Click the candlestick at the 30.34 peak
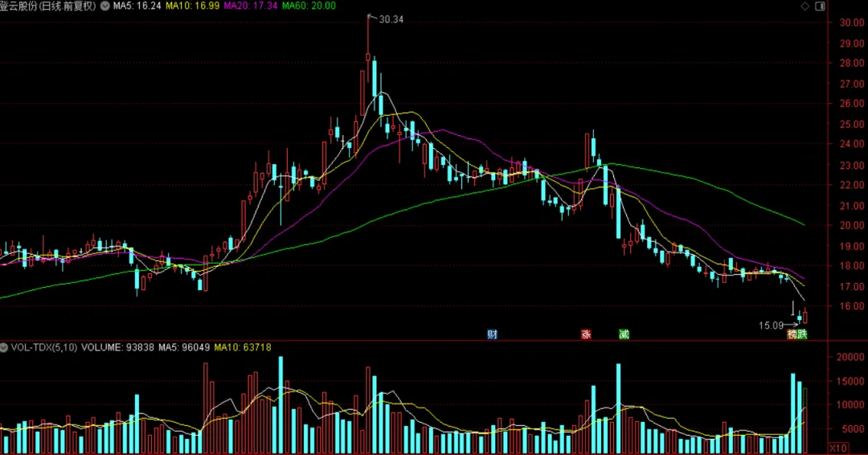The height and width of the screenshot is (455, 868). click(368, 55)
